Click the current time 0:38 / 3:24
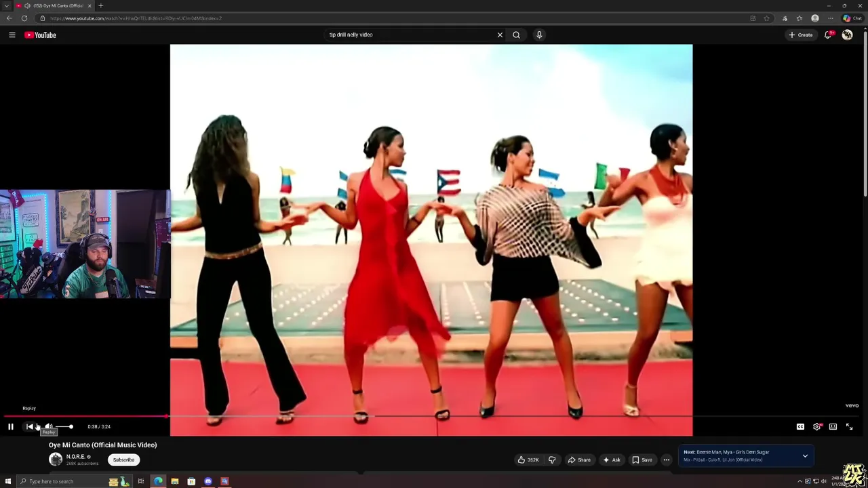The height and width of the screenshot is (488, 868). pyautogui.click(x=99, y=426)
